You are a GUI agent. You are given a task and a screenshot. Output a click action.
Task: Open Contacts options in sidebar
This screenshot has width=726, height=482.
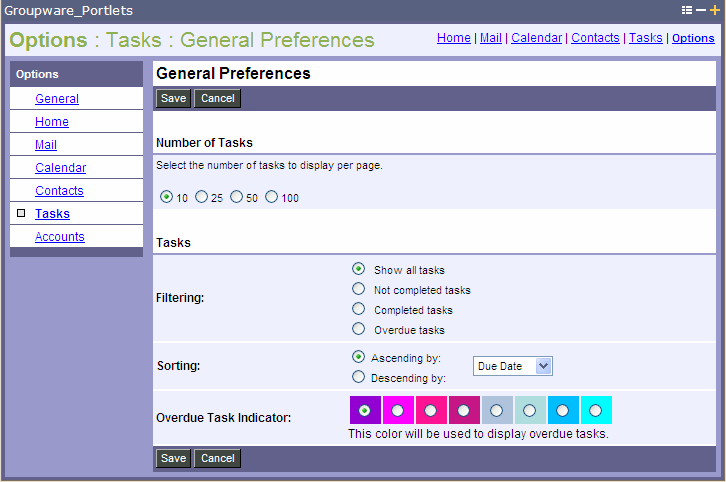coord(59,191)
